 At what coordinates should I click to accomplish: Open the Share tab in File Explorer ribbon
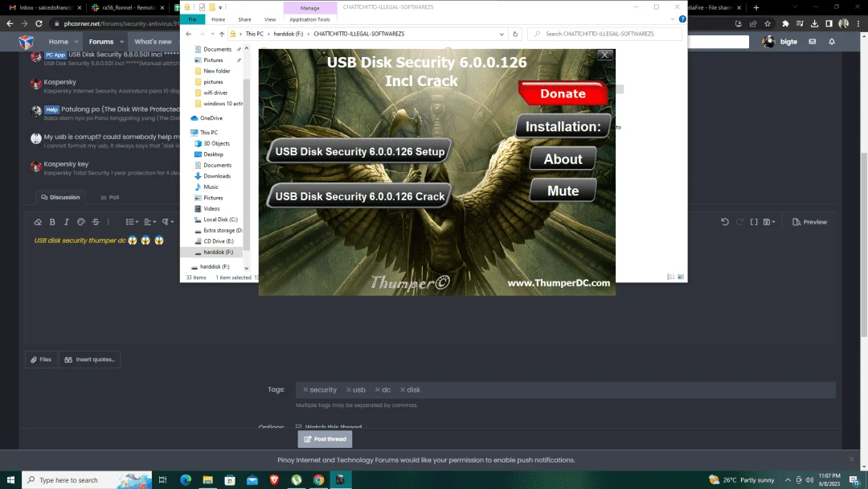[x=244, y=19]
